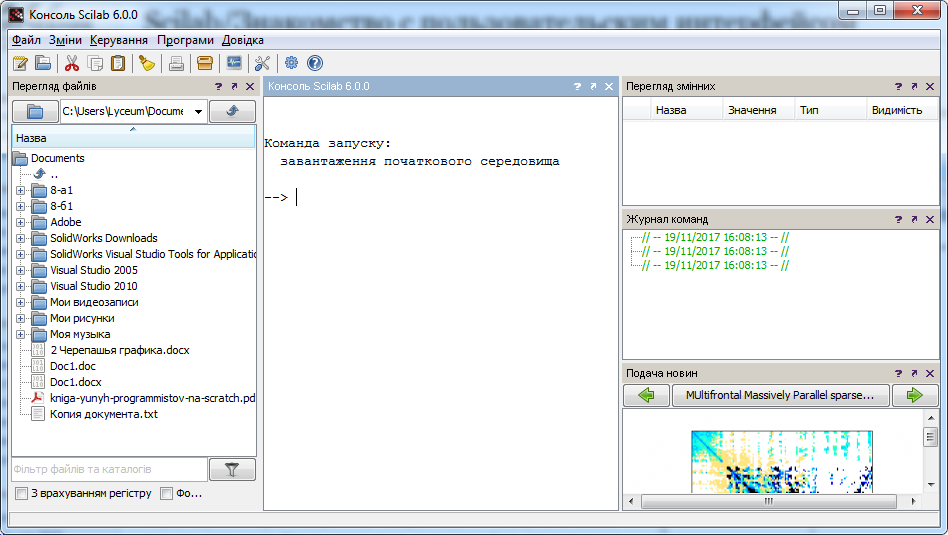Click the file and directory filter field
This screenshot has width=948, height=535.
tap(109, 469)
